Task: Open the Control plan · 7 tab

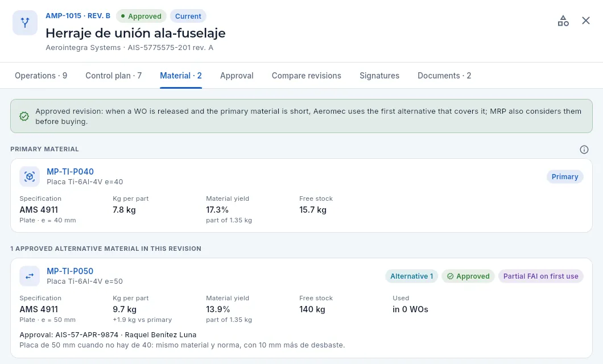Action: 113,76
